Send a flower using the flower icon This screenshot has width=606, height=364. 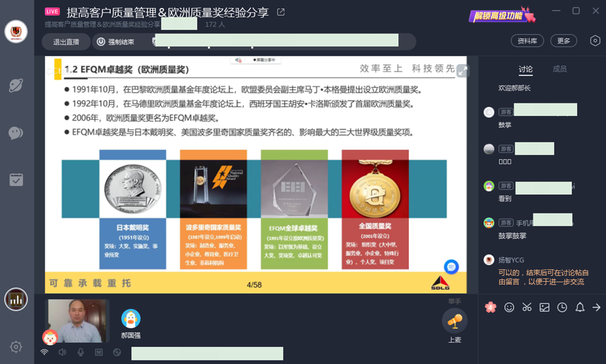(x=491, y=307)
